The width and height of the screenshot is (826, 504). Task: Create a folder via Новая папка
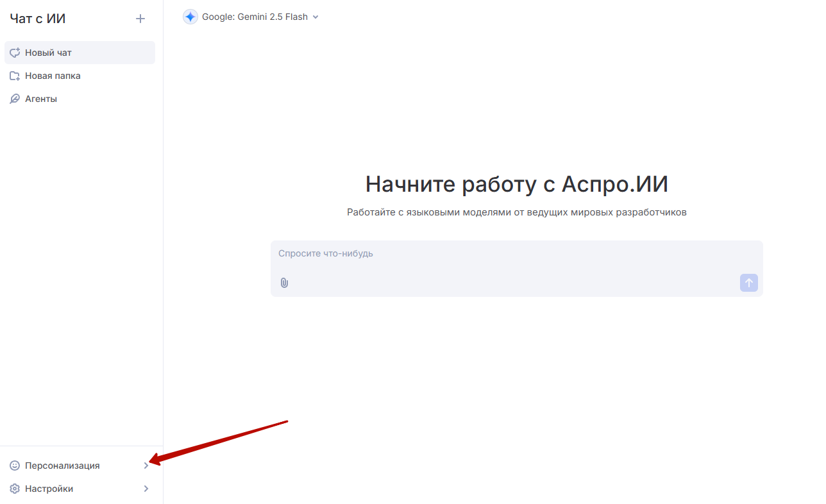[x=80, y=76]
